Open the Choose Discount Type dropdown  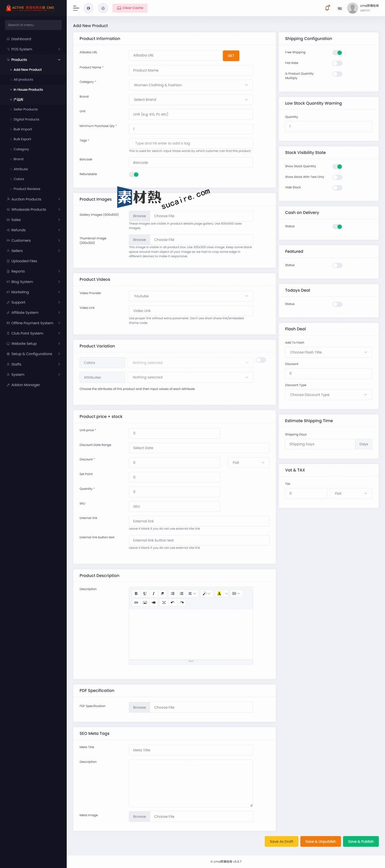tap(328, 395)
